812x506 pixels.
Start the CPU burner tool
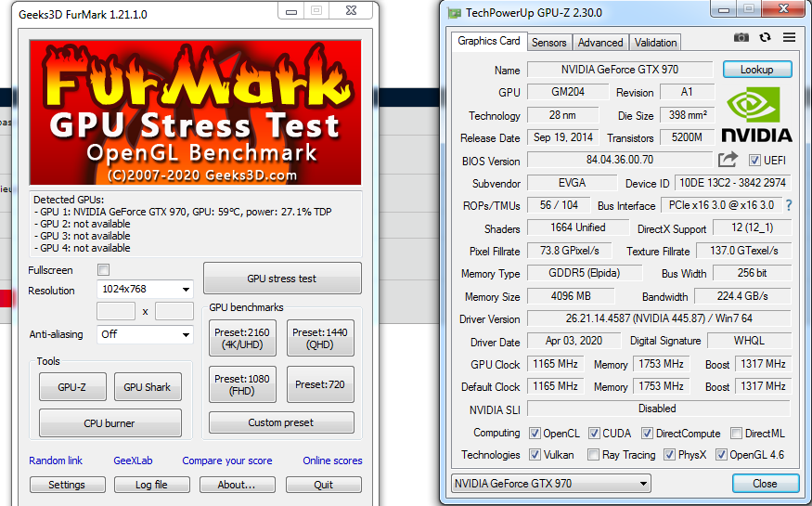[110, 423]
